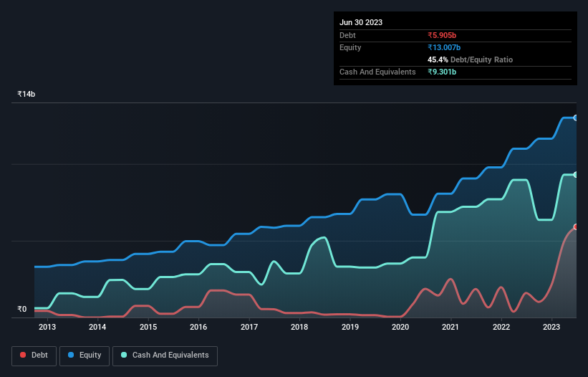588x377 pixels.
Task: Click the 2019 x-axis label
Action: [350, 327]
